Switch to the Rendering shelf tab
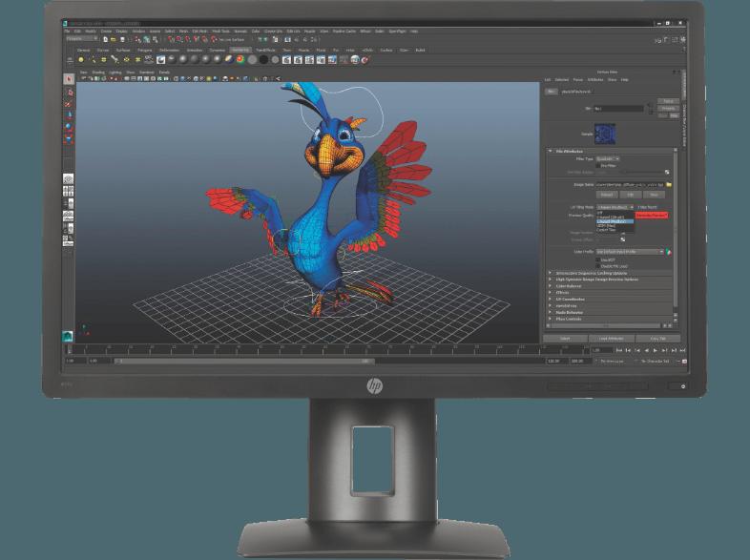 point(240,50)
